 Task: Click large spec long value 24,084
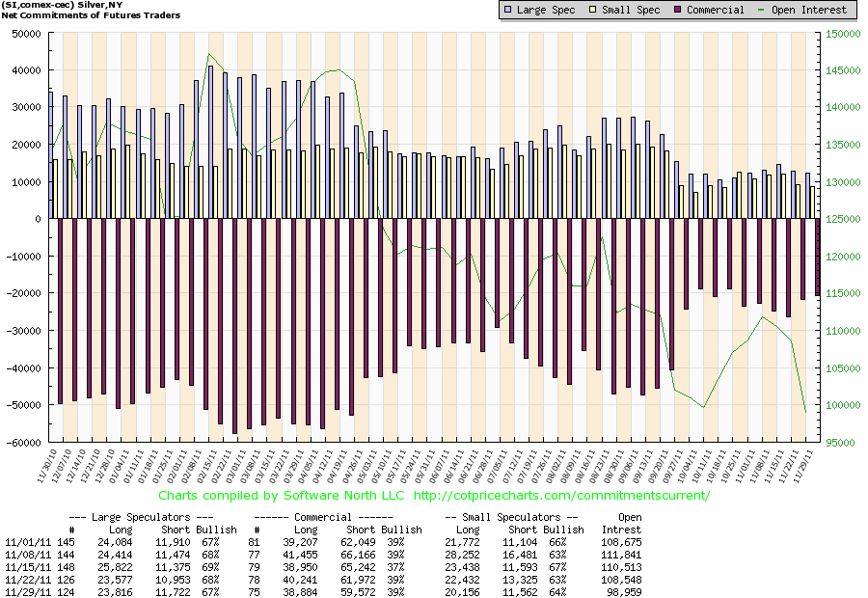coord(115,543)
